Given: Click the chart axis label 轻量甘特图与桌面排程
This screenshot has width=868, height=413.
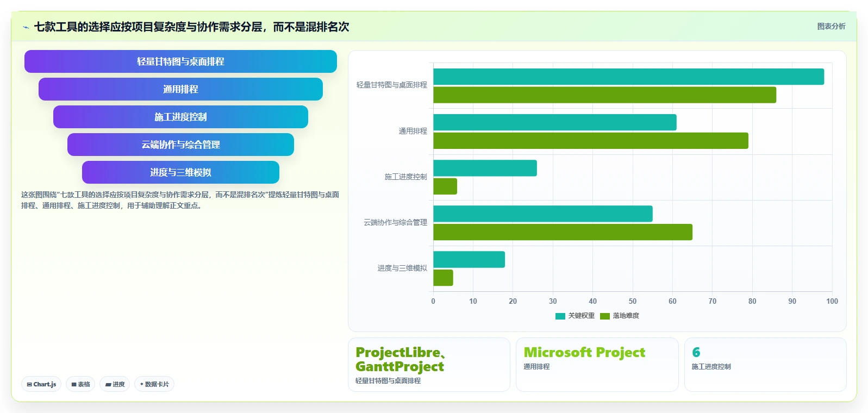Looking at the screenshot, I should tap(392, 85).
